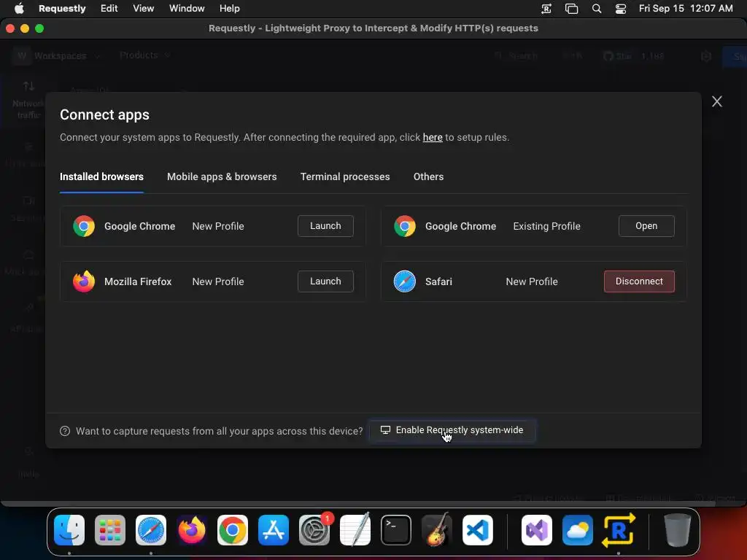747x560 pixels.
Task: Open Weather app from the Dock
Action: [578, 530]
